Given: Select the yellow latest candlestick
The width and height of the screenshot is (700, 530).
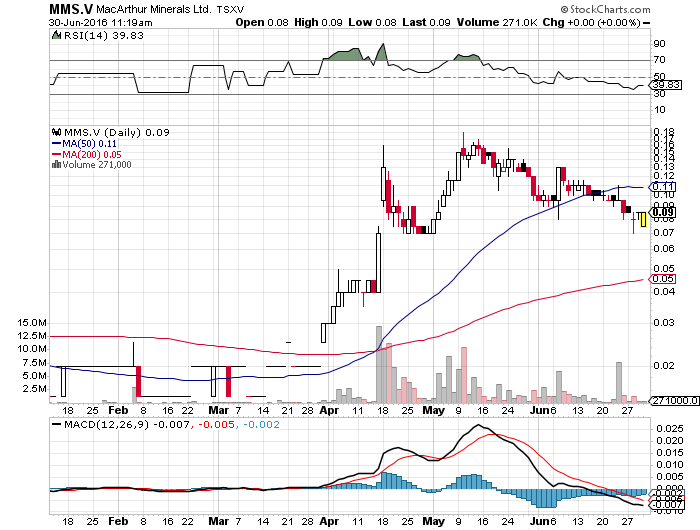Looking at the screenshot, I should [x=642, y=220].
